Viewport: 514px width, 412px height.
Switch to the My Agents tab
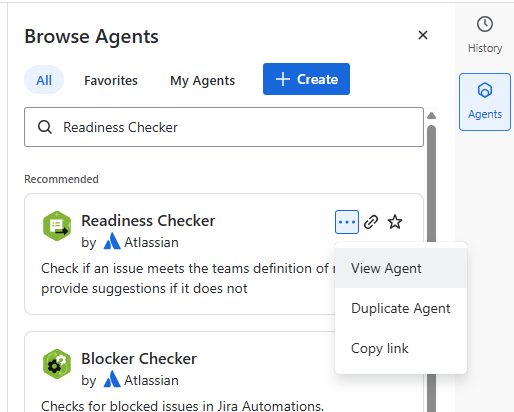[202, 80]
